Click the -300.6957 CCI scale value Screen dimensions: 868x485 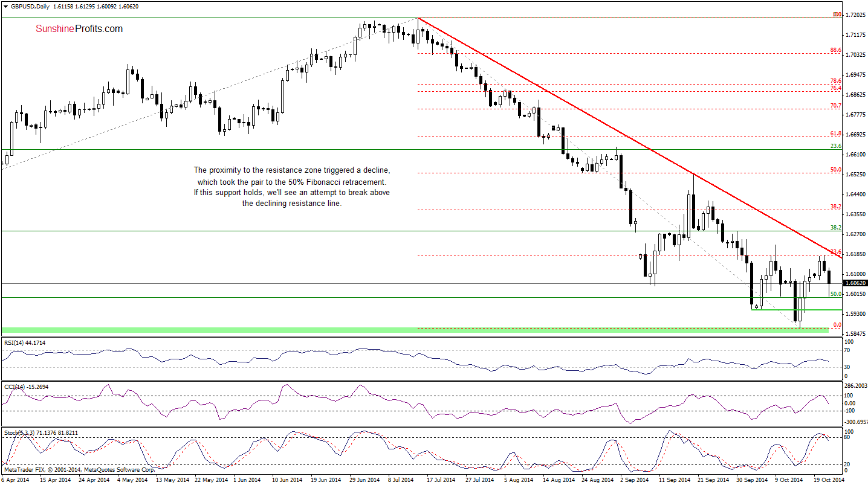point(857,422)
